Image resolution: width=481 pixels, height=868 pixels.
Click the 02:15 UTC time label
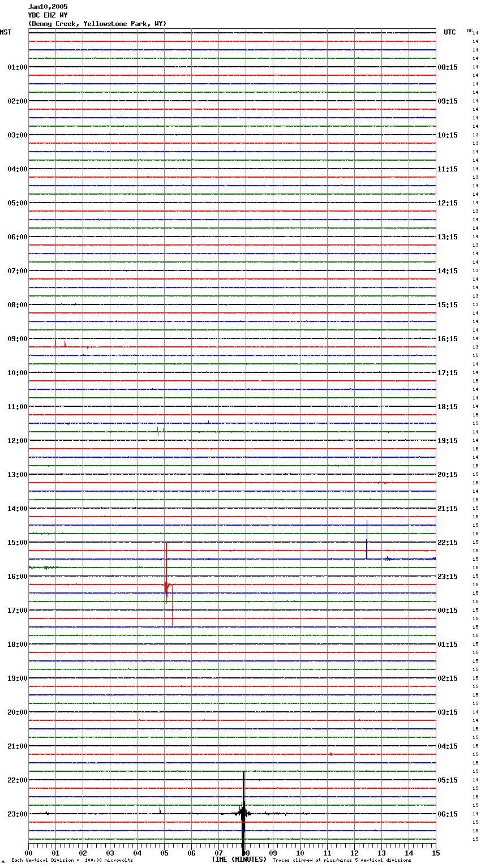(x=448, y=678)
